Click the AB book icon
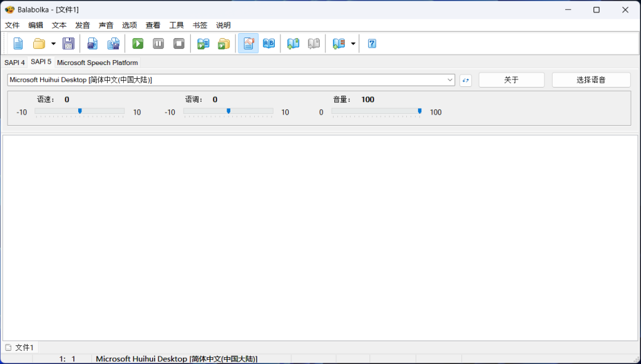Viewport: 641px width, 364px height. [269, 43]
